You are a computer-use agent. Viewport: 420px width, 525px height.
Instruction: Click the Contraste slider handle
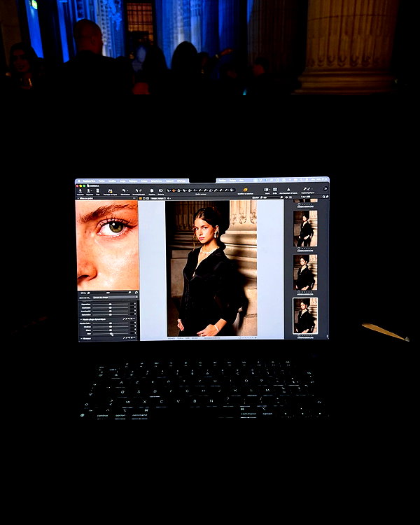(x=110, y=308)
